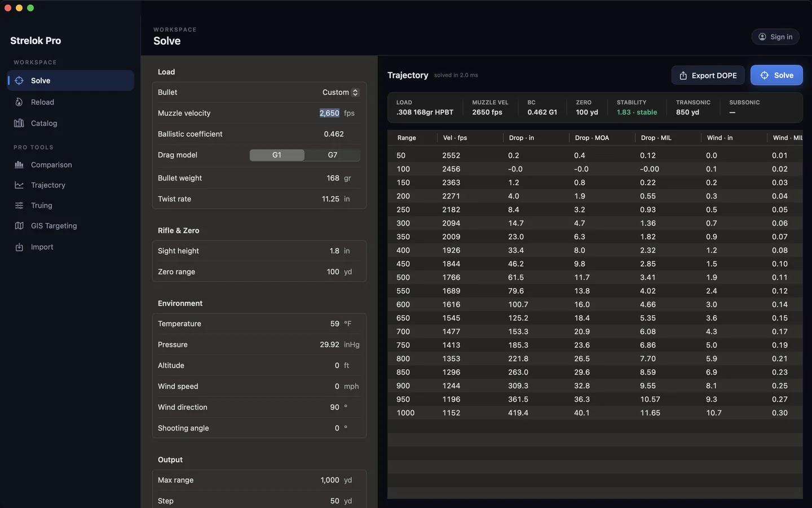Select the G1 drag model
Screen dimensions: 812x508
277,155
